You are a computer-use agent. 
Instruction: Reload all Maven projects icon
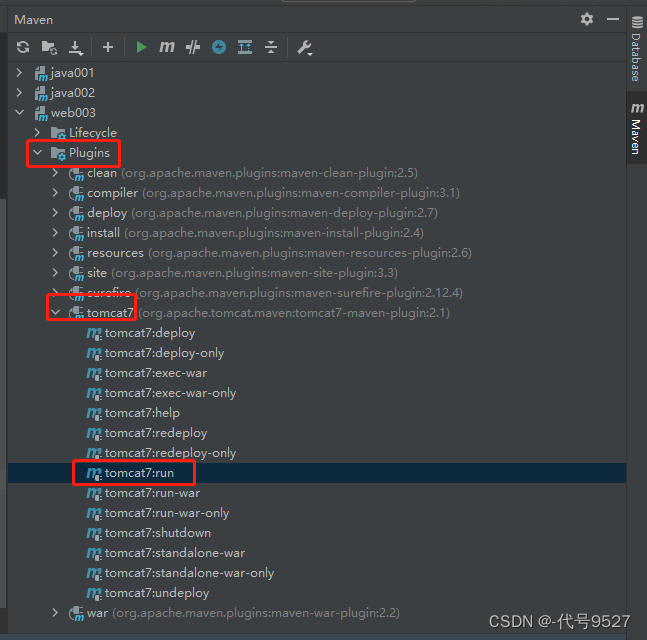[23, 47]
